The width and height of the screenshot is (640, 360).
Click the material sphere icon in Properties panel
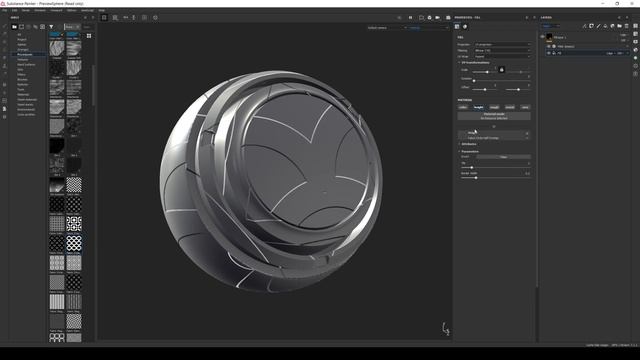[465, 27]
